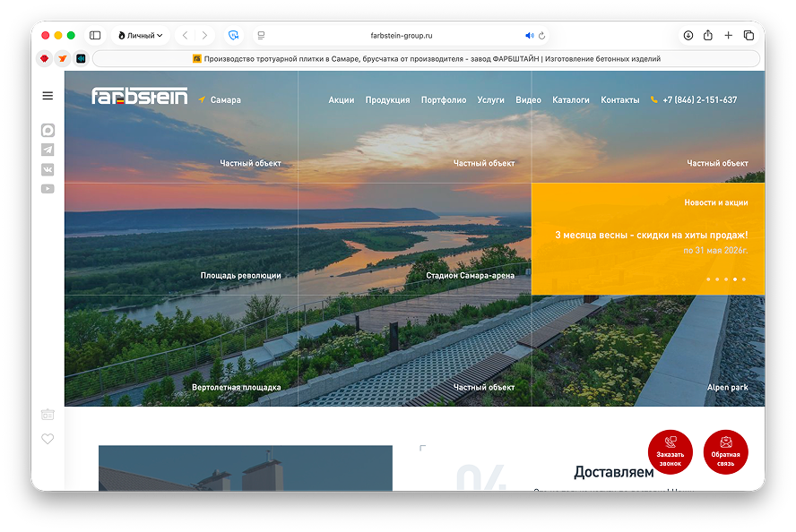Expand the Личный profile dropdown

click(141, 36)
